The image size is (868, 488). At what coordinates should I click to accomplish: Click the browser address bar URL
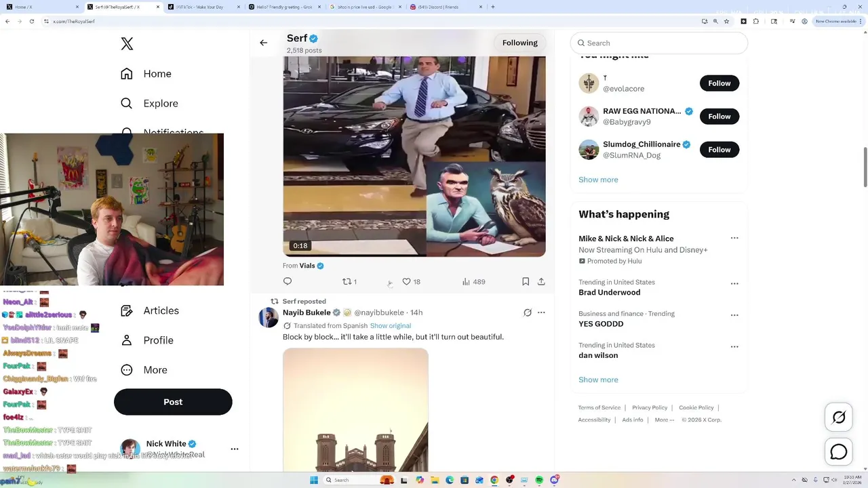(74, 21)
